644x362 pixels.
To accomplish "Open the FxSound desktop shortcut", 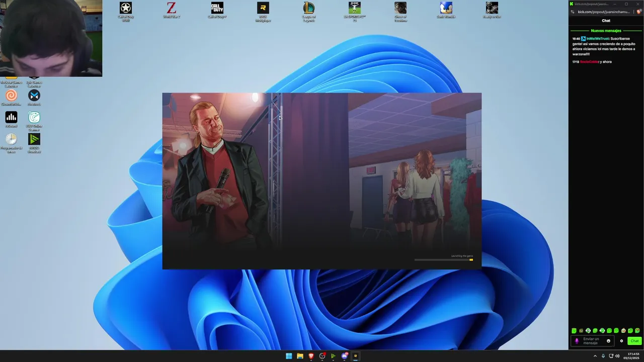I will 11,120.
